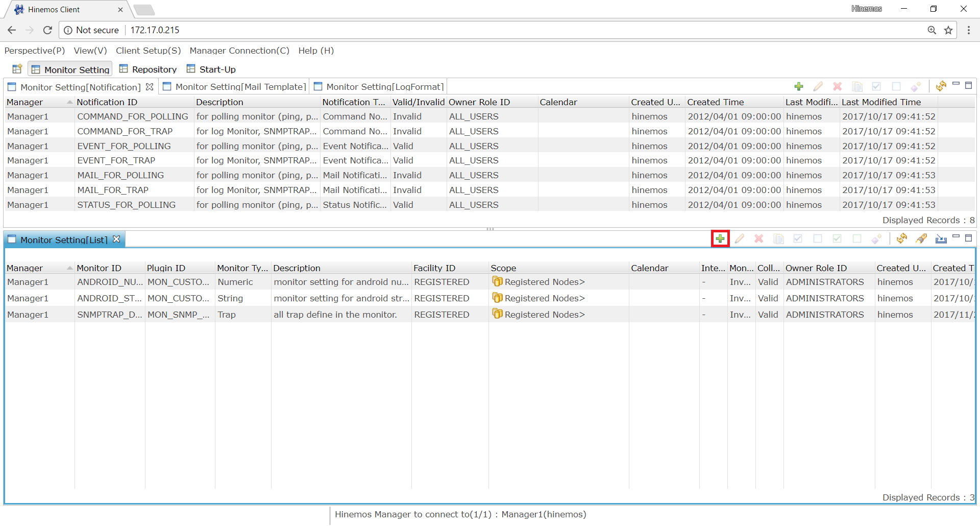Close the Monitor Setting[List] tab
The height and width of the screenshot is (526, 980).
point(116,239)
